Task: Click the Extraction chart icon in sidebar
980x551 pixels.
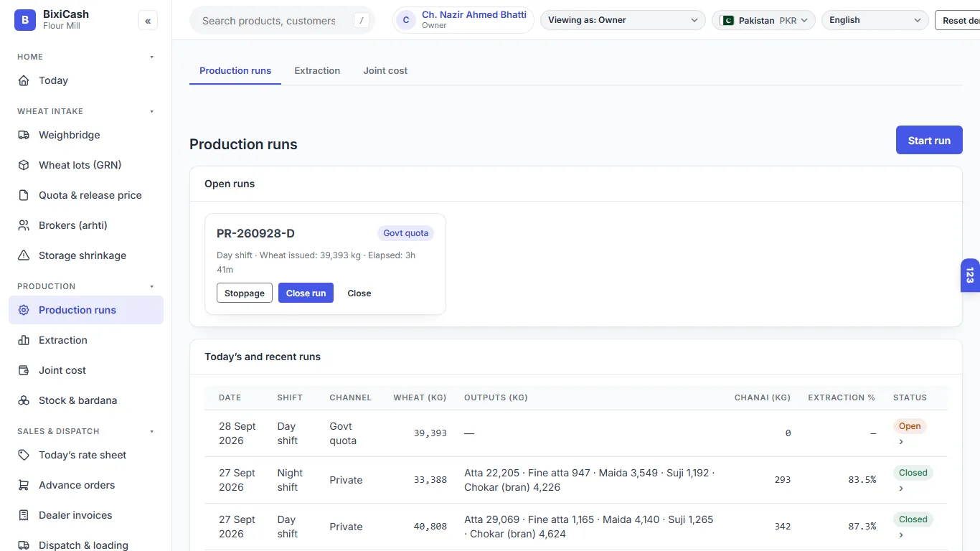Action: pyautogui.click(x=24, y=340)
